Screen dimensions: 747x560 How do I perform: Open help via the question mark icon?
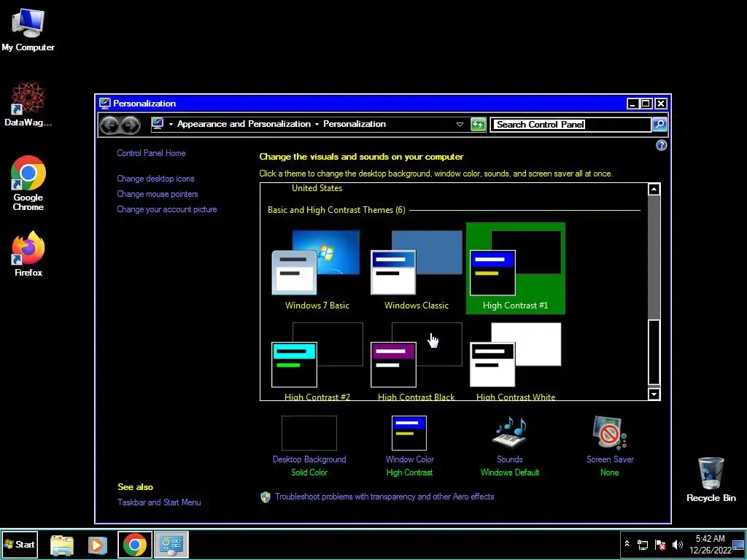click(661, 145)
